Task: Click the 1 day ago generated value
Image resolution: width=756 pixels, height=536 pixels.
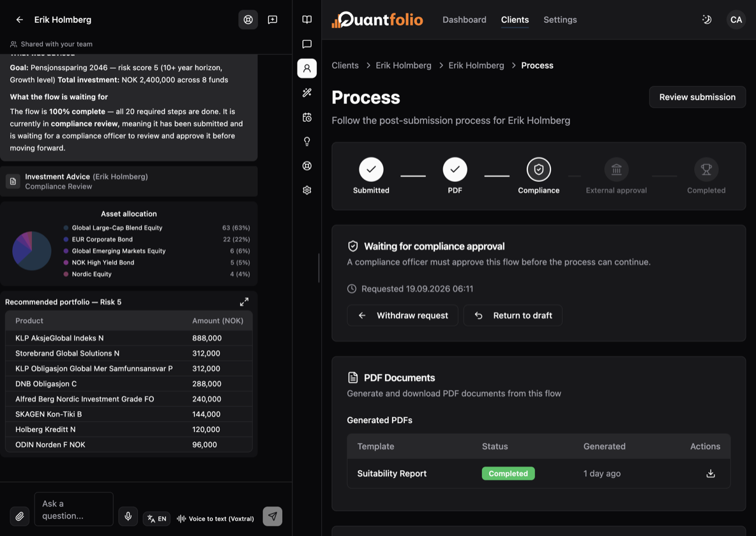Action: pos(601,473)
